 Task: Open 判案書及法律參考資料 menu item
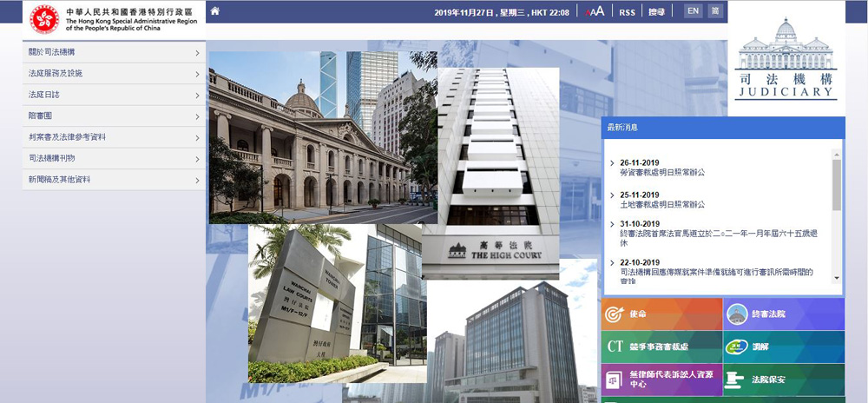pyautogui.click(x=114, y=137)
